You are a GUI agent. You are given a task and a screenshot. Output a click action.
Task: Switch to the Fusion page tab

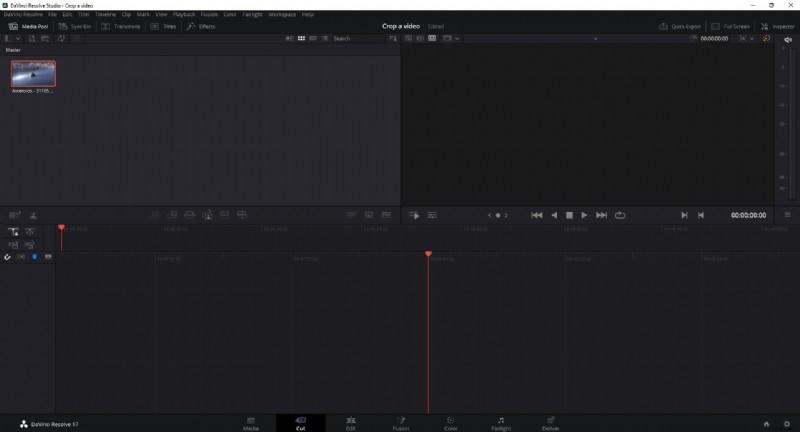tap(401, 423)
